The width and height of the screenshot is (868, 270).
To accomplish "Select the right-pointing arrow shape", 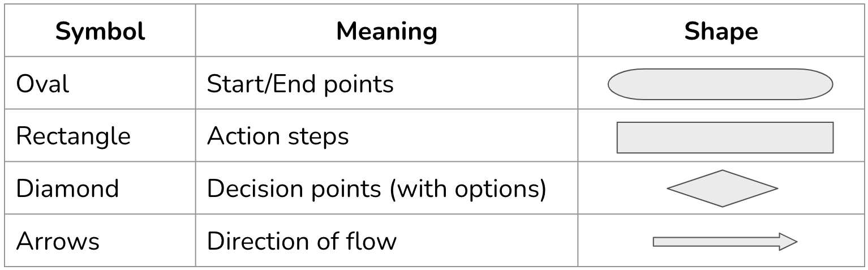I will [725, 242].
